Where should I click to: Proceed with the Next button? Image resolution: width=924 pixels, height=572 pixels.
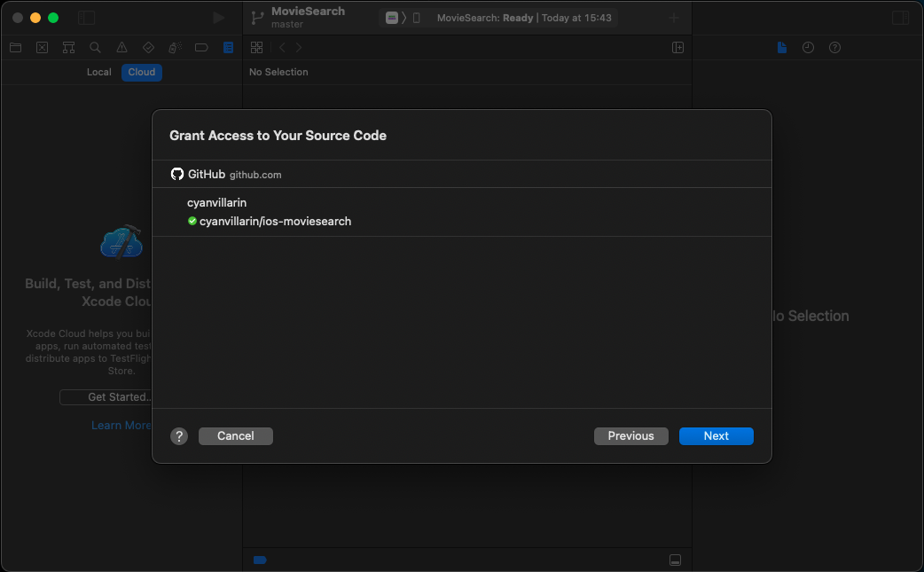click(x=716, y=436)
